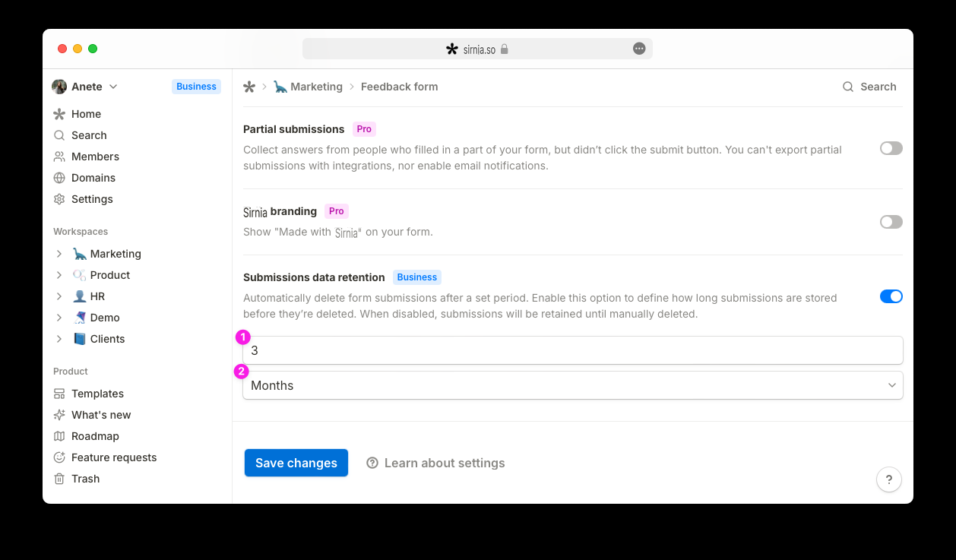Click the retention period number field
The image size is (956, 560).
click(573, 350)
